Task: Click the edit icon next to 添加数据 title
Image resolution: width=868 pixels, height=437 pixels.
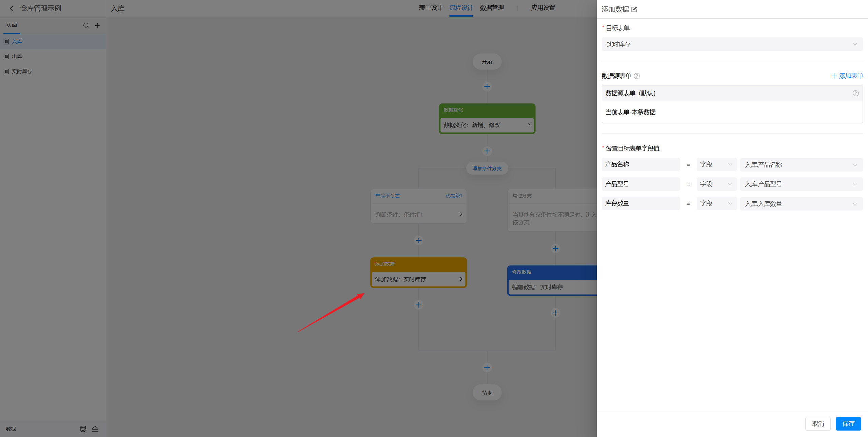Action: click(634, 9)
